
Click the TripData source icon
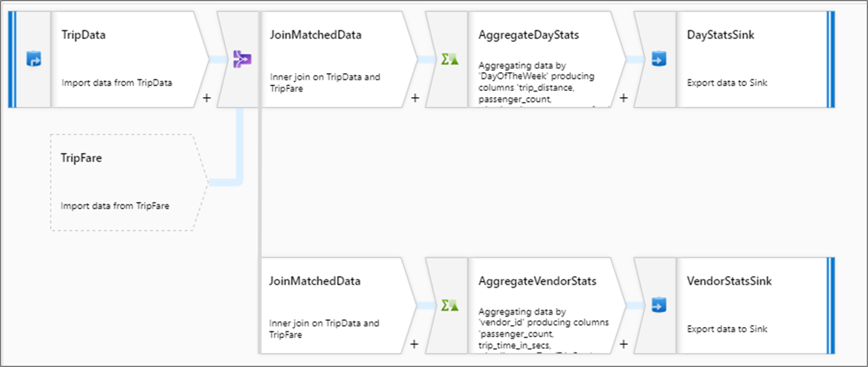pyautogui.click(x=33, y=60)
